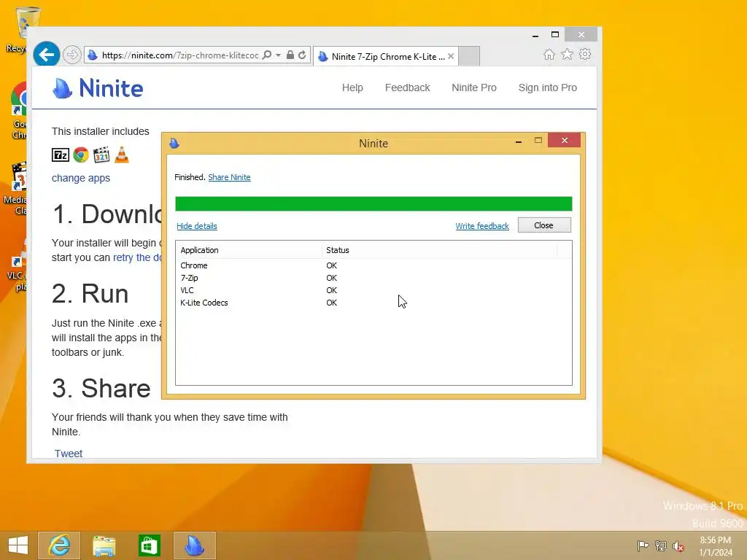The height and width of the screenshot is (560, 747).
Task: Click the browser Back arrow button
Action: (x=46, y=55)
